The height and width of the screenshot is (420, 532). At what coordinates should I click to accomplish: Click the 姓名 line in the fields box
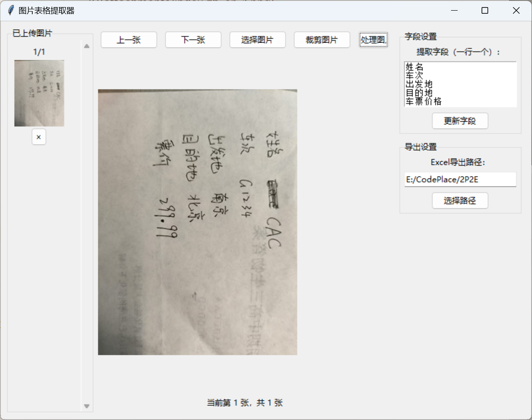coord(415,67)
